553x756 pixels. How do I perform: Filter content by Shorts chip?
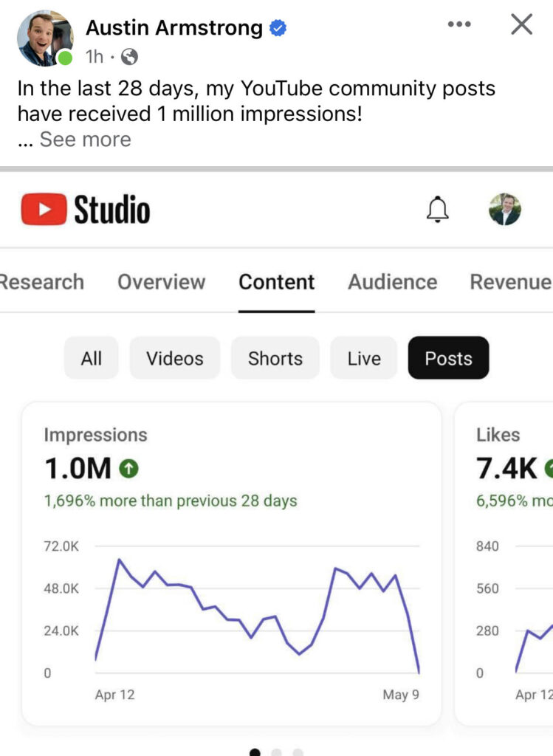pyautogui.click(x=275, y=358)
